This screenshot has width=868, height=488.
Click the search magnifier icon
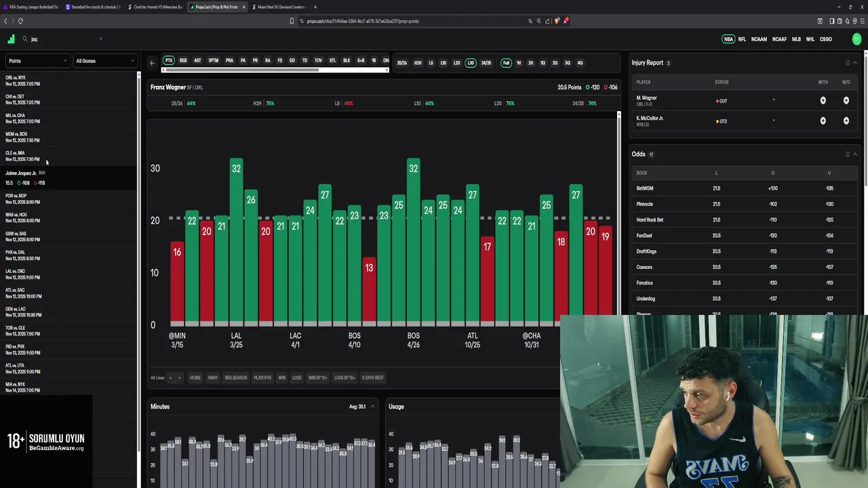click(24, 39)
